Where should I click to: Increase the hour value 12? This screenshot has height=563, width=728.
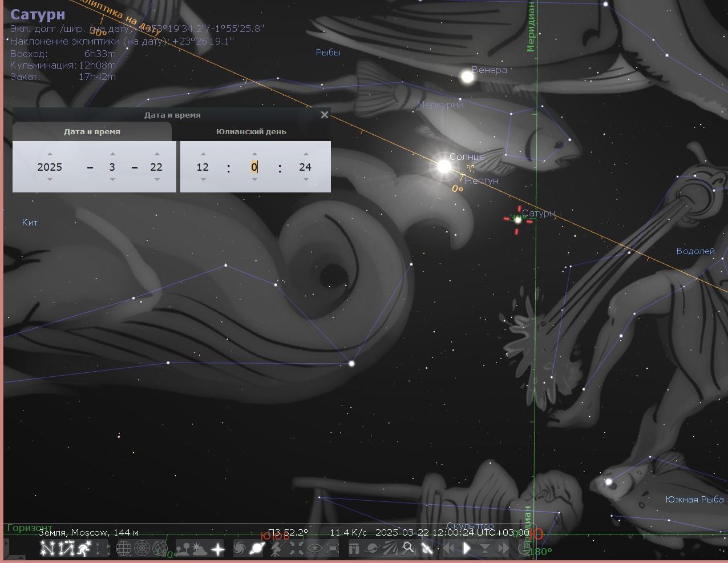pyautogui.click(x=203, y=154)
